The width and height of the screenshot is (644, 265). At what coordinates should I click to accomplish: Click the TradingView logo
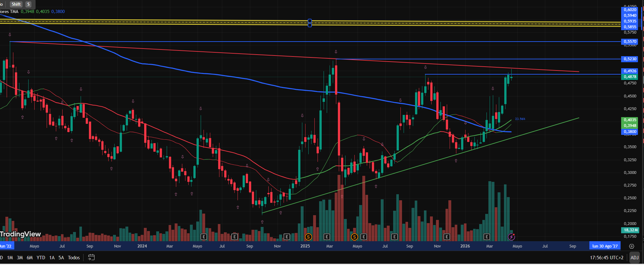20,234
